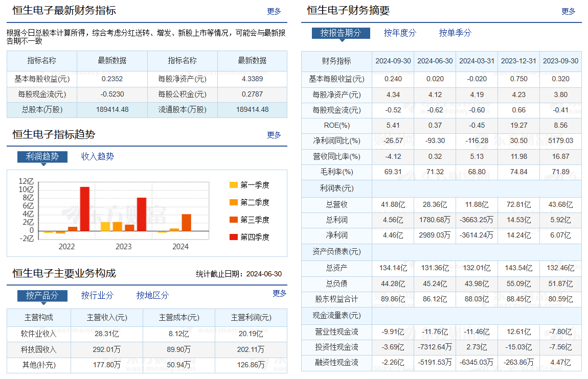Image resolution: width=588 pixels, height=379 pixels.
Task: Click the 财务指标 header cell
Action: [x=336, y=61]
